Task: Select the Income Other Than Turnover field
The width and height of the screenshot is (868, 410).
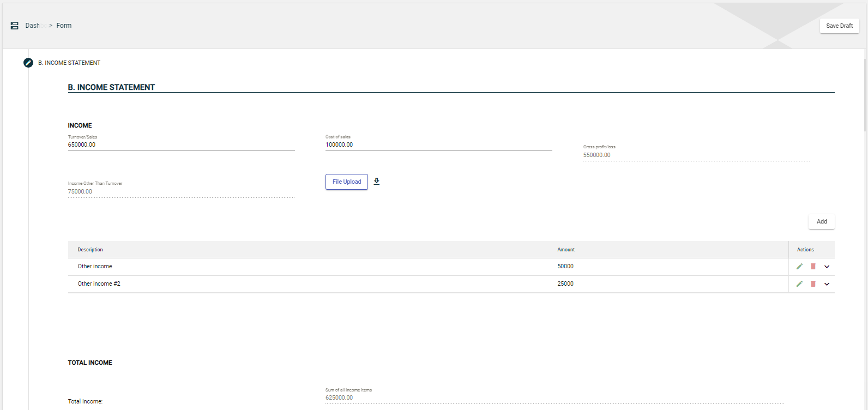Action: pos(181,192)
